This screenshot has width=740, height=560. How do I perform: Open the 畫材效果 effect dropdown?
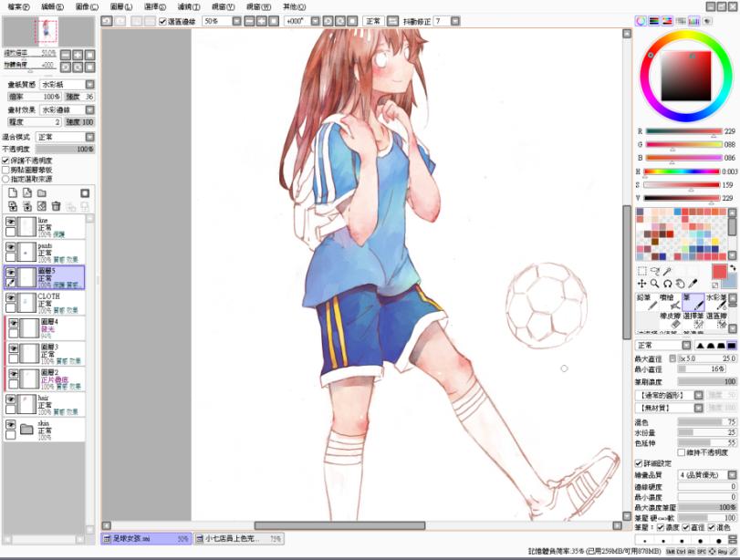(x=89, y=110)
